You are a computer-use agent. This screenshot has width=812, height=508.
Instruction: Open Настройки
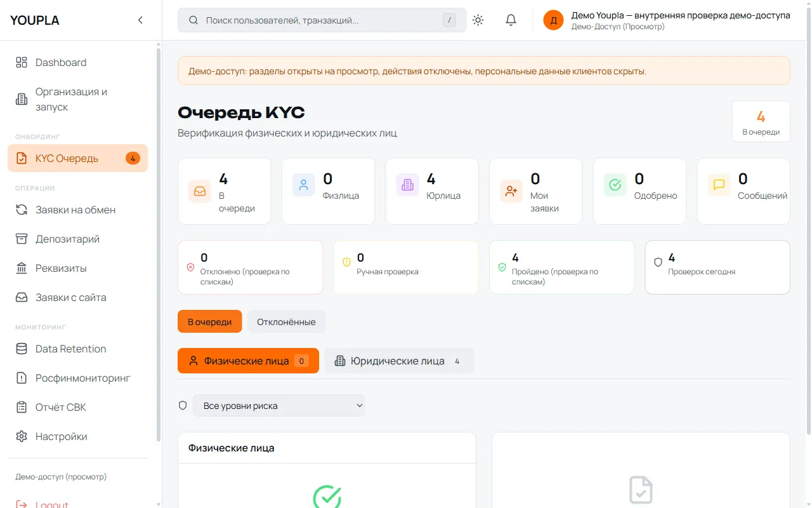[x=77, y=436]
